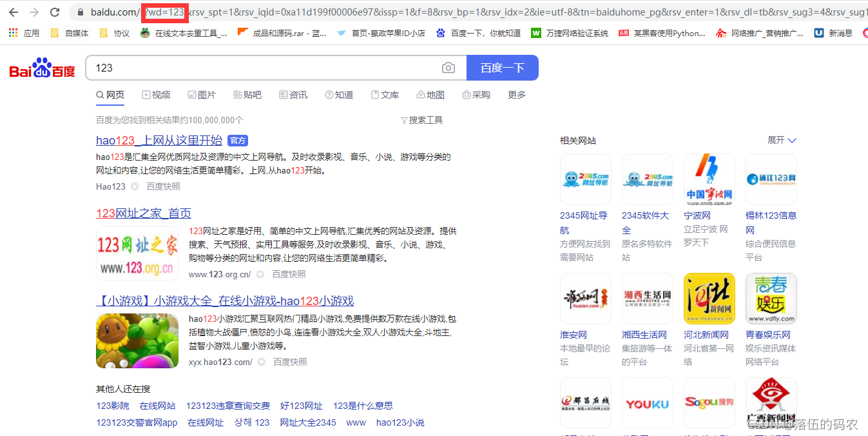Click the browser forward arrow

click(34, 12)
